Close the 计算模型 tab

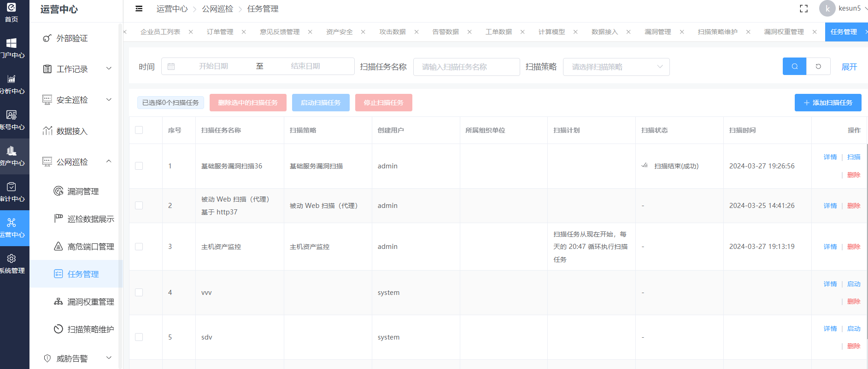click(x=575, y=32)
